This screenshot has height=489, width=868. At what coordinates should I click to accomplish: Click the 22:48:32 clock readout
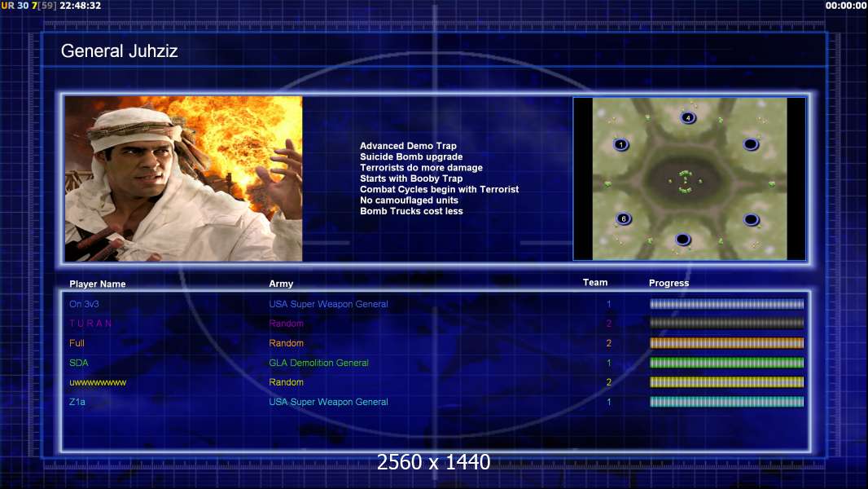point(81,6)
